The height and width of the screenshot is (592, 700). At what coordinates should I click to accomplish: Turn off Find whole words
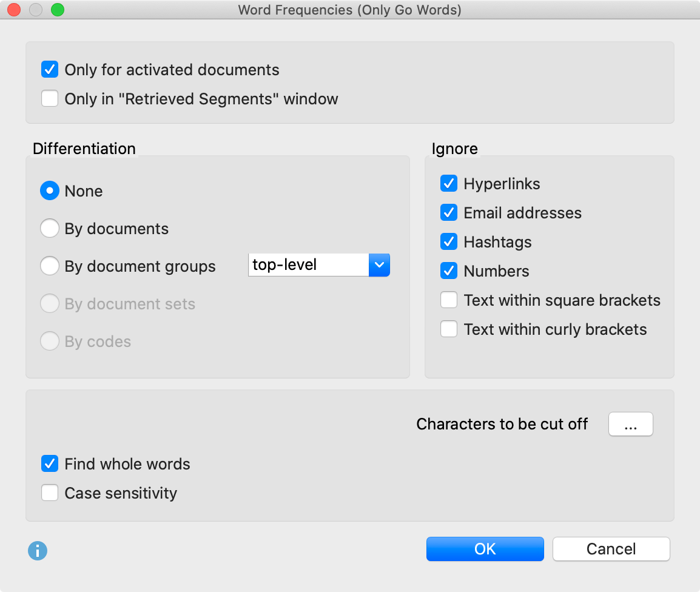point(49,463)
